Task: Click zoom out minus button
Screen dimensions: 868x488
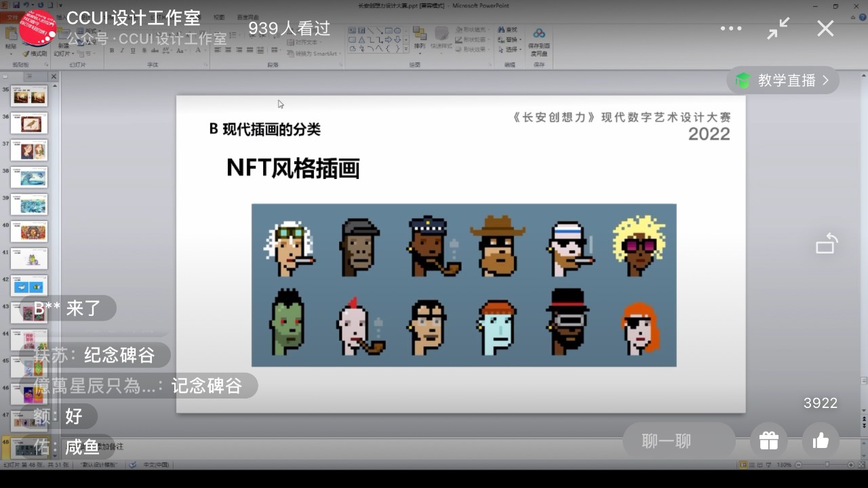Action: pos(799,465)
